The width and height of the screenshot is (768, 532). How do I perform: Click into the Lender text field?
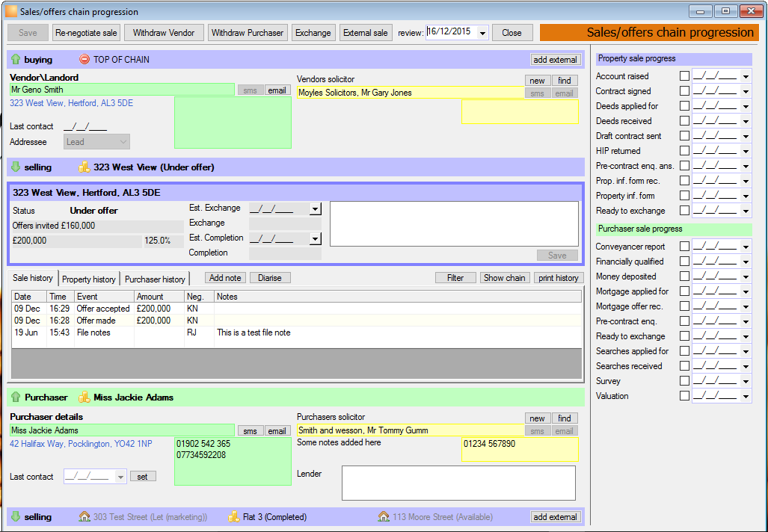click(x=458, y=483)
